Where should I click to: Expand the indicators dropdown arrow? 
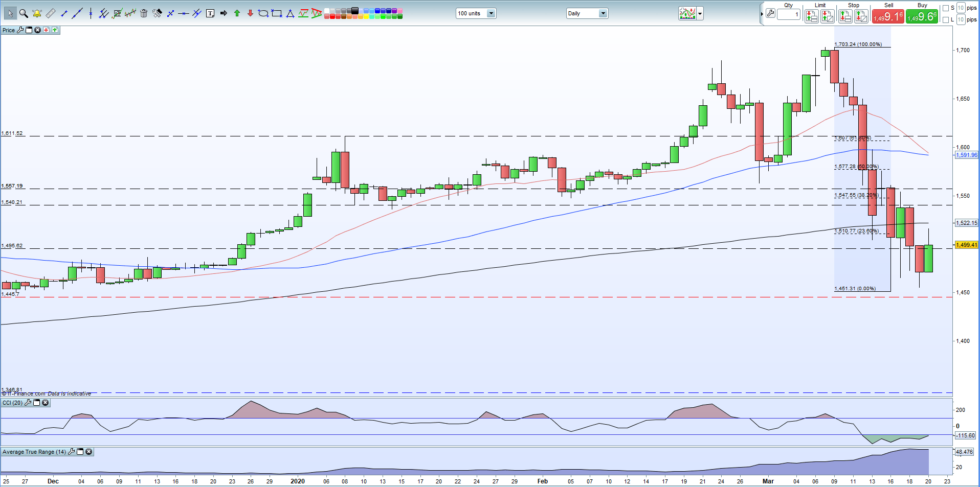700,14
